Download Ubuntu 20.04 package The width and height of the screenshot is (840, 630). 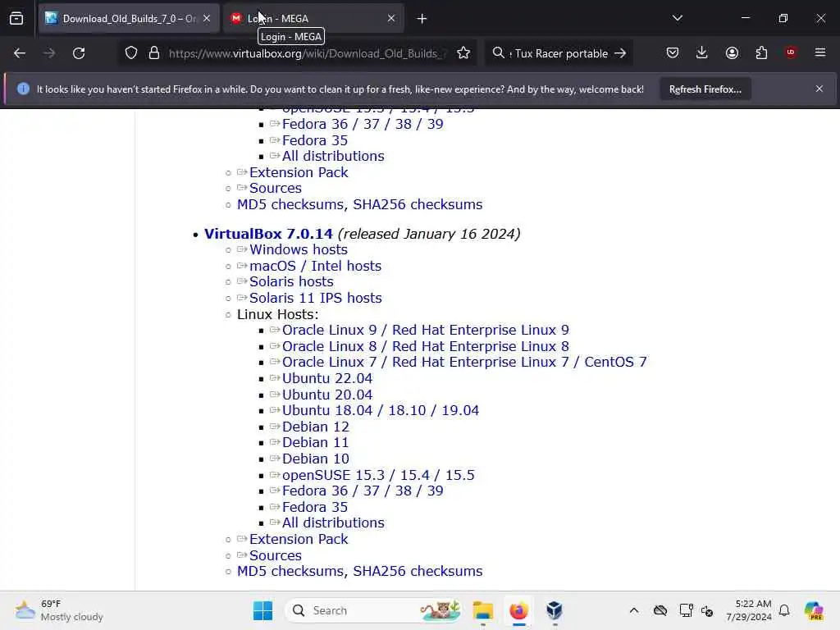327,395
